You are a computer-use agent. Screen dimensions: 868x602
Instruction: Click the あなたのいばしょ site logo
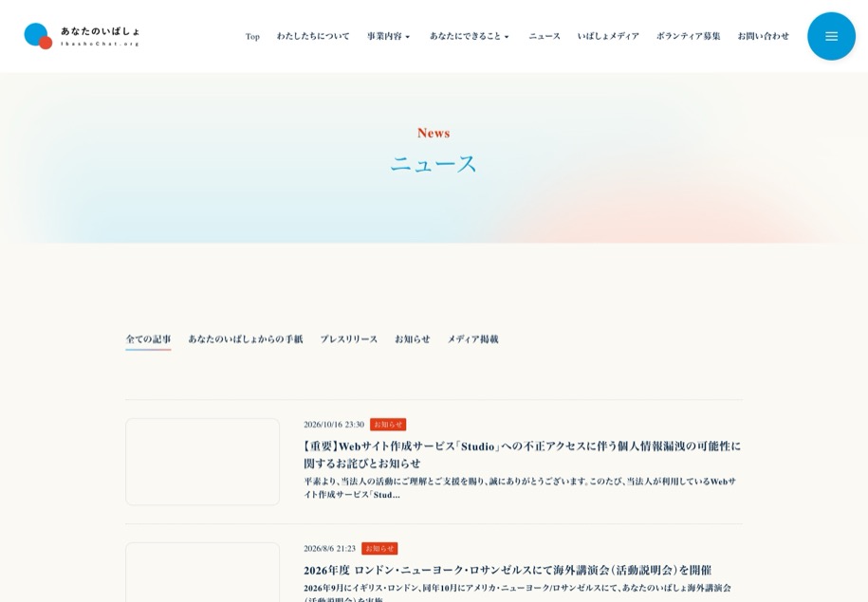(x=82, y=36)
